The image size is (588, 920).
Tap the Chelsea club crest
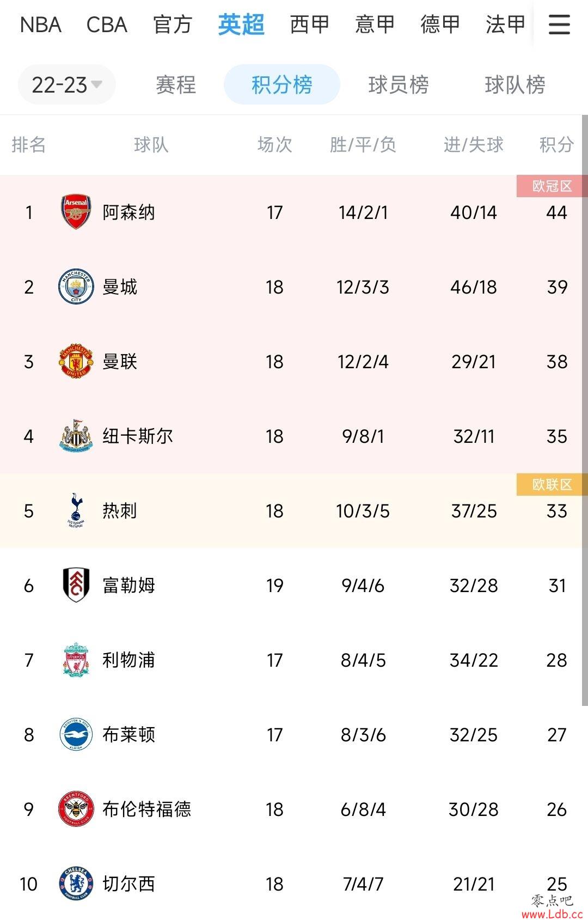coord(76,884)
